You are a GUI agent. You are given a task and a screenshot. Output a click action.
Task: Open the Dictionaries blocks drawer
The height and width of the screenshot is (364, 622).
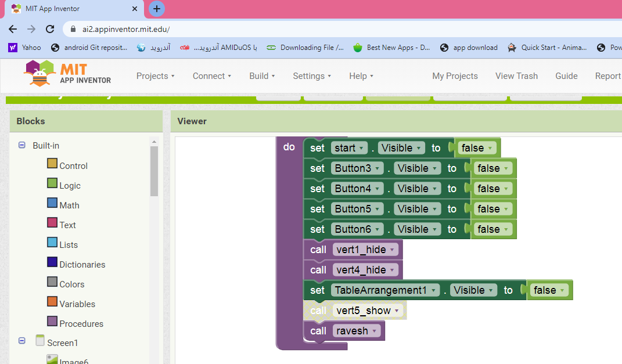pos(82,264)
